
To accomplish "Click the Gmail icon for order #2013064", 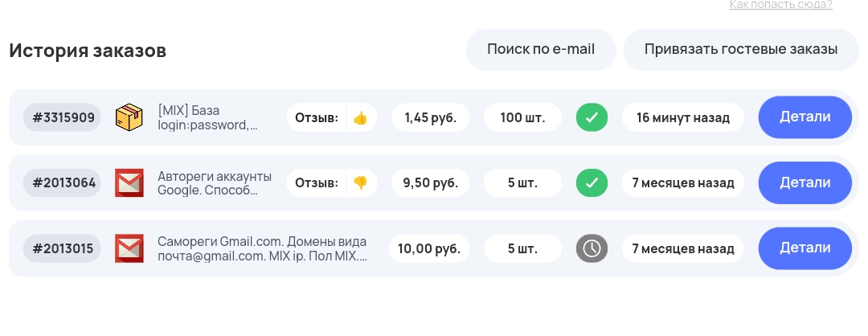I will (x=129, y=183).
